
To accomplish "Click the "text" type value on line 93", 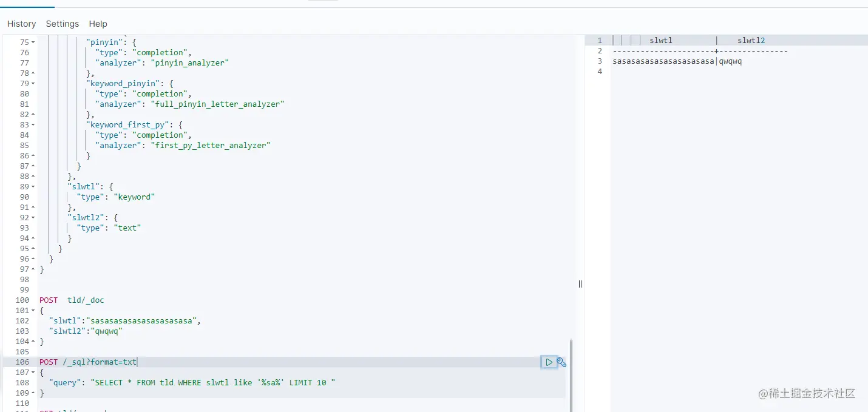I will tap(127, 228).
